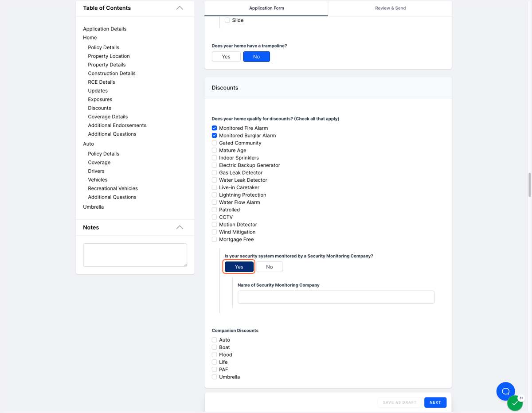532x413 pixels.
Task: Check Motion Detector option
Action: click(x=214, y=225)
